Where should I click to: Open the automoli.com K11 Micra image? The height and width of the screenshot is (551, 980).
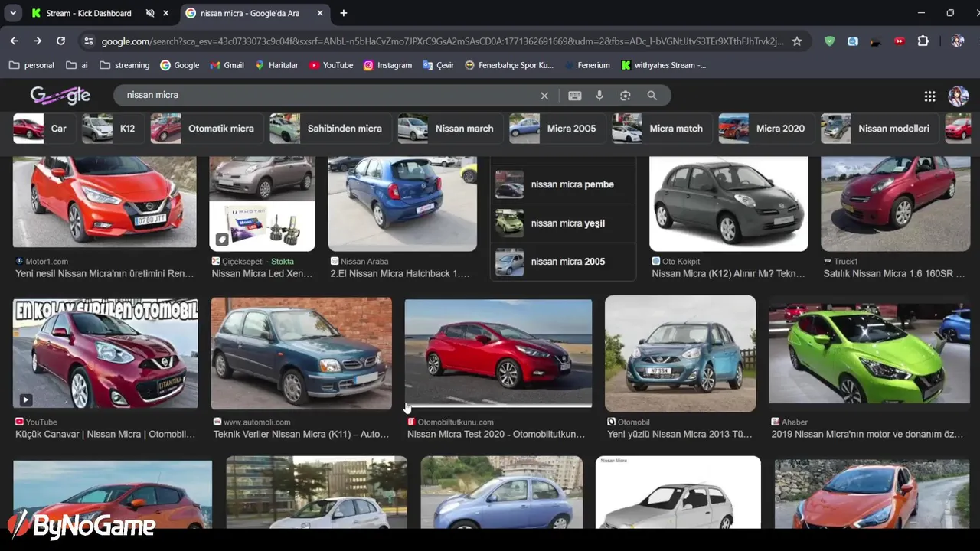tap(302, 354)
